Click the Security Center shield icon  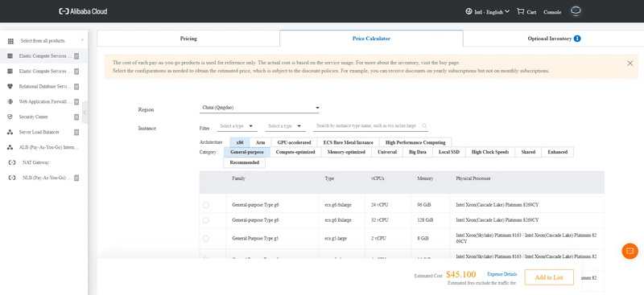pyautogui.click(x=10, y=117)
